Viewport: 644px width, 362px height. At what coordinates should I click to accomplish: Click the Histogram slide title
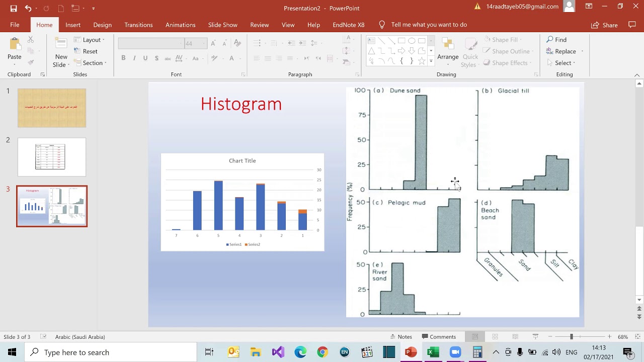(241, 104)
